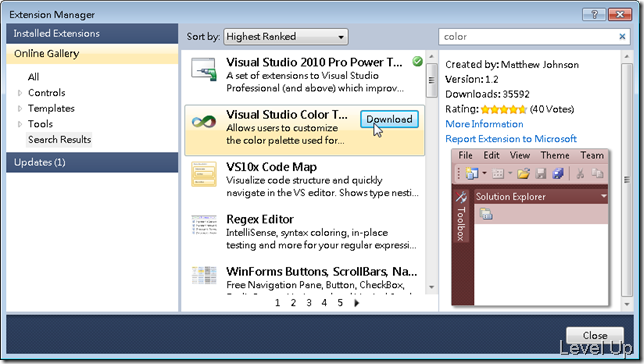This screenshot has height=364, width=644.
Task: Click the Created by: Matthew Johnson text
Action: tap(512, 65)
